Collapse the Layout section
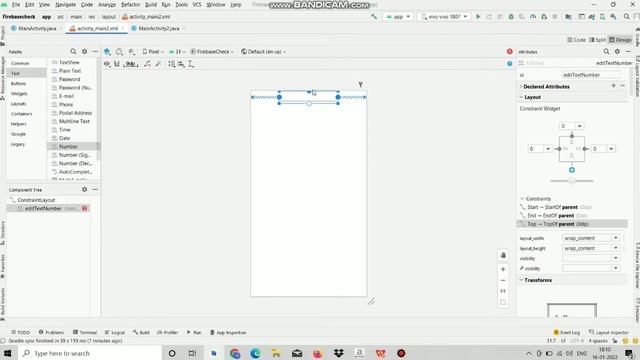Image resolution: width=640 pixels, height=360 pixels. (521, 97)
